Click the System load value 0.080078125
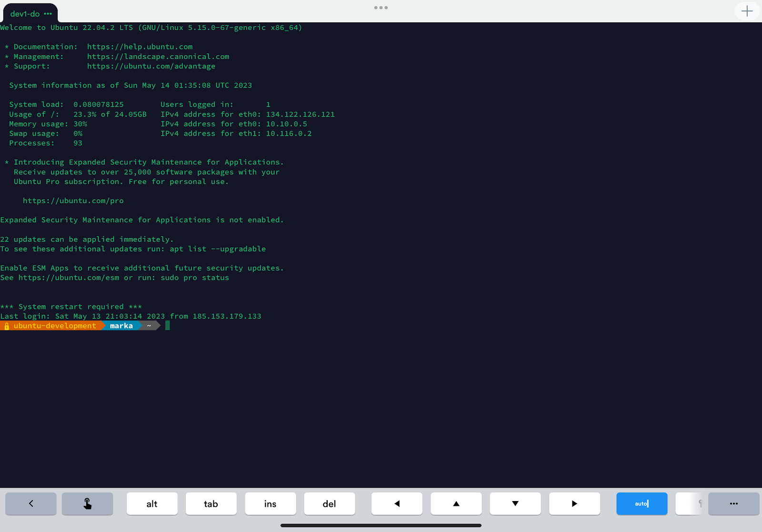This screenshot has width=762, height=532. point(99,105)
